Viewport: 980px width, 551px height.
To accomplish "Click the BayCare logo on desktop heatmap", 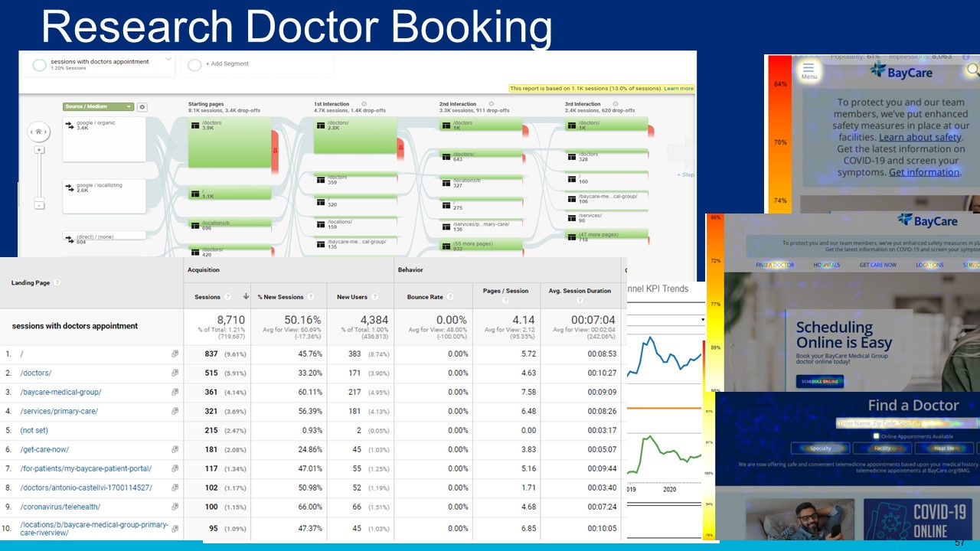I will [927, 221].
